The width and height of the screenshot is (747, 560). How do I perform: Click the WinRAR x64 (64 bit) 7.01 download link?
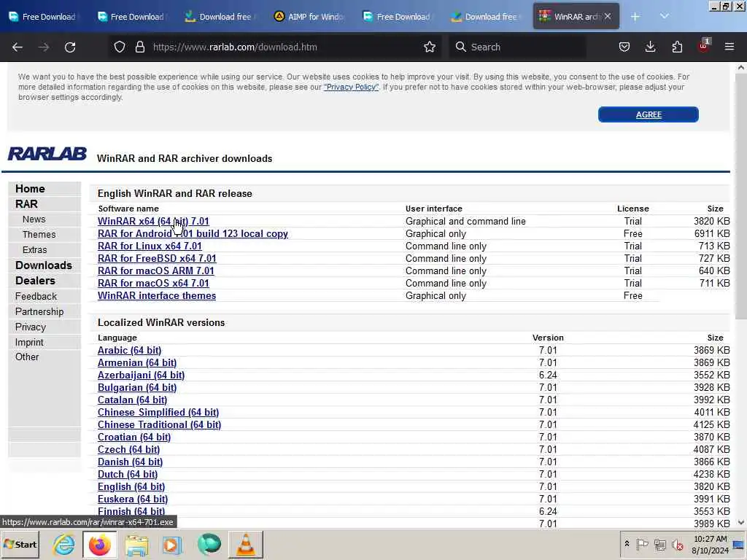click(x=153, y=222)
